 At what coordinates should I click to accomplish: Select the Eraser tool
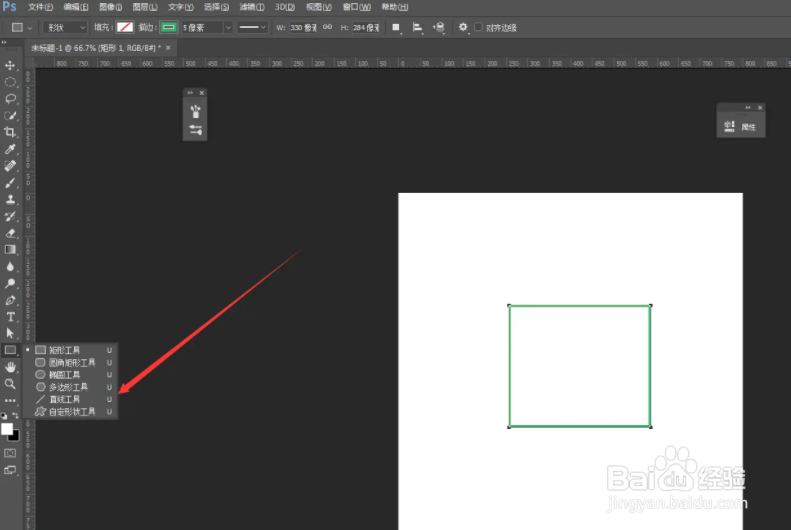[x=10, y=233]
